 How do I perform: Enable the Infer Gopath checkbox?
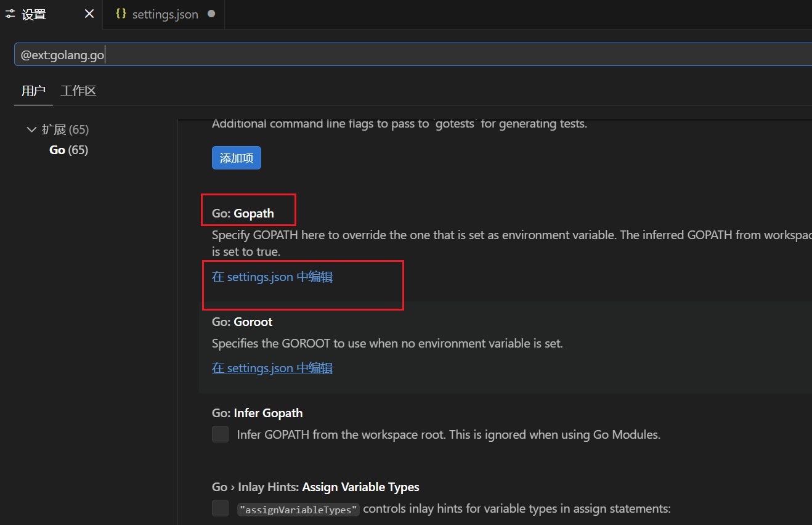point(220,434)
